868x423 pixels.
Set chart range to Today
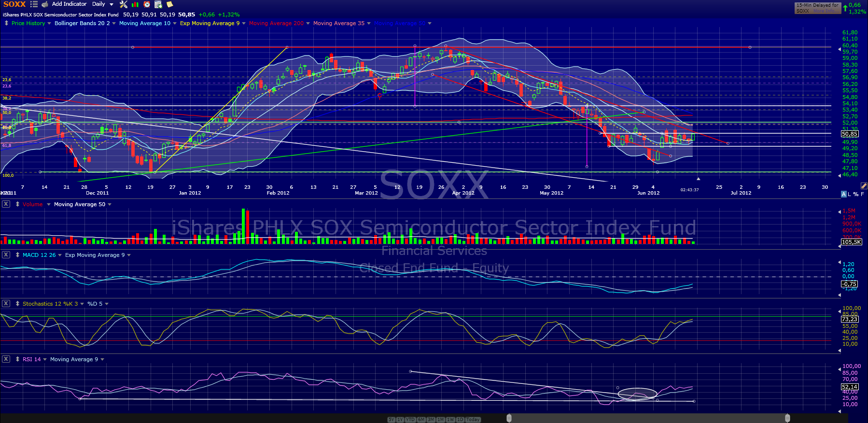click(x=473, y=420)
